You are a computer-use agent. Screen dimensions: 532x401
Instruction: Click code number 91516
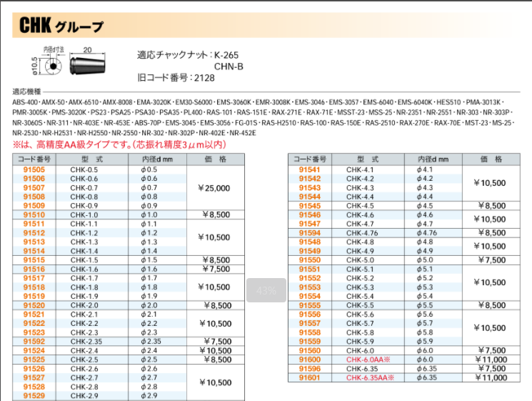point(34,269)
